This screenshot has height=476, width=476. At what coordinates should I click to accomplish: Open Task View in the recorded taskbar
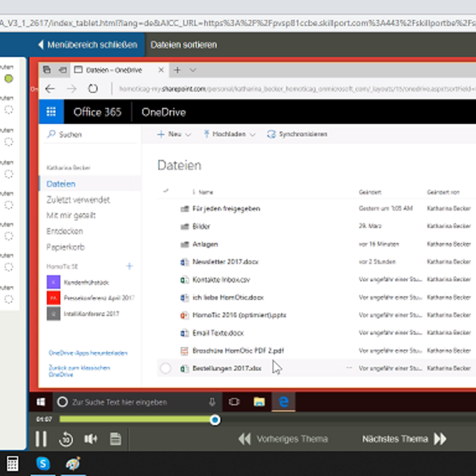click(x=234, y=402)
